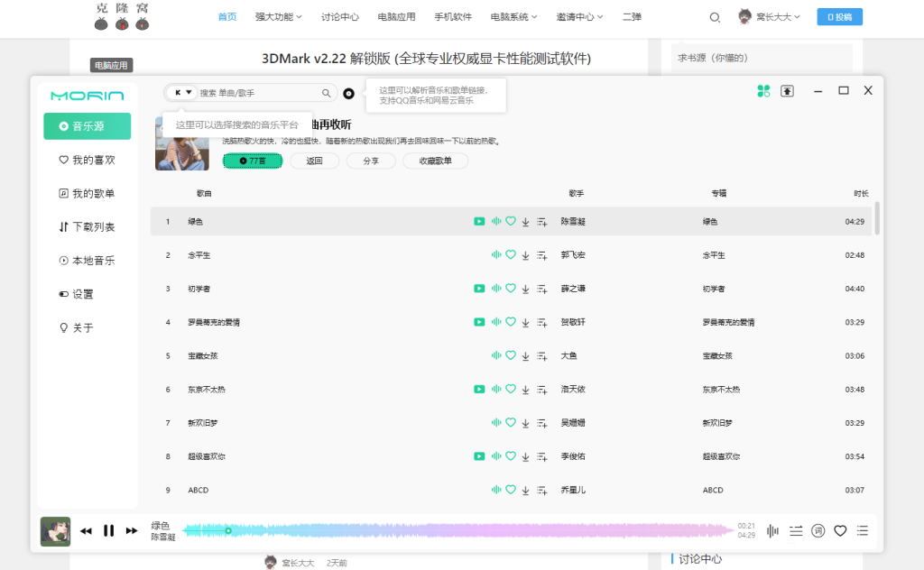Skip to the next track
This screenshot has height=570, width=924.
coord(132,531)
